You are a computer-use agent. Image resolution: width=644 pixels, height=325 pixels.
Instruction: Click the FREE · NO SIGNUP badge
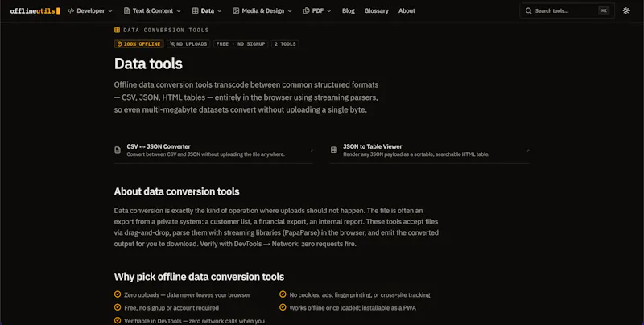(x=241, y=44)
